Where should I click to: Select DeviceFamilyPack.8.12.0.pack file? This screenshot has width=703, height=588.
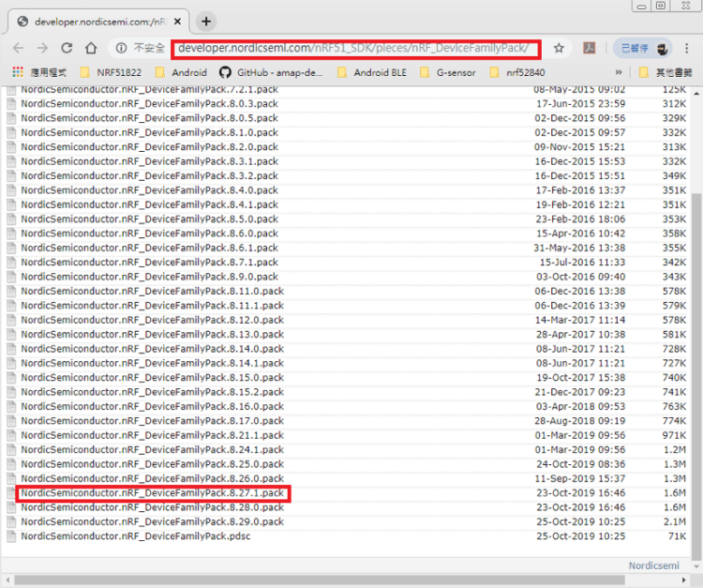coord(153,320)
